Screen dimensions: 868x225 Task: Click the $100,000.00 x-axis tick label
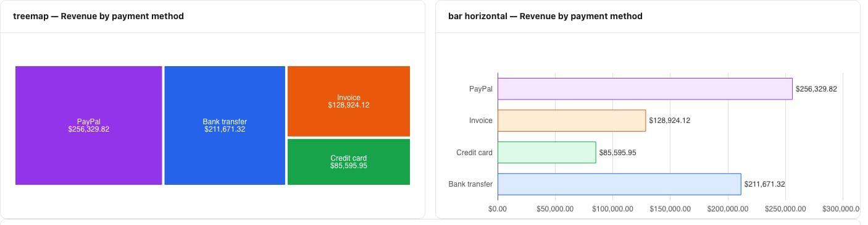pyautogui.click(x=612, y=209)
